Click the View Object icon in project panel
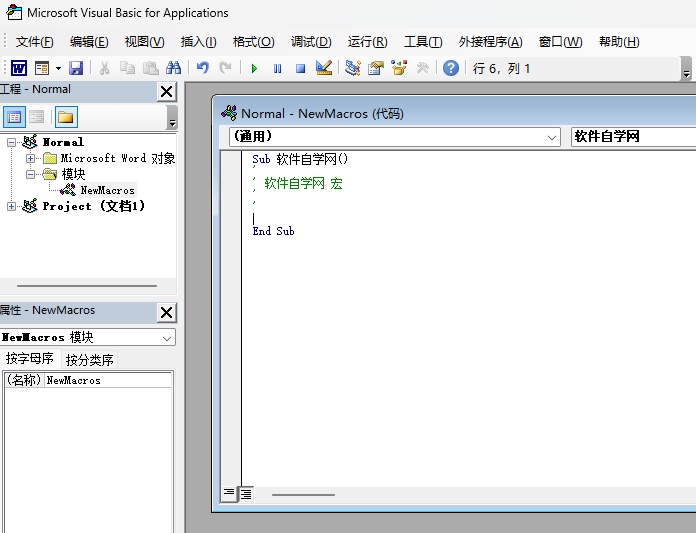Viewport: 696px width, 533px height. click(36, 117)
